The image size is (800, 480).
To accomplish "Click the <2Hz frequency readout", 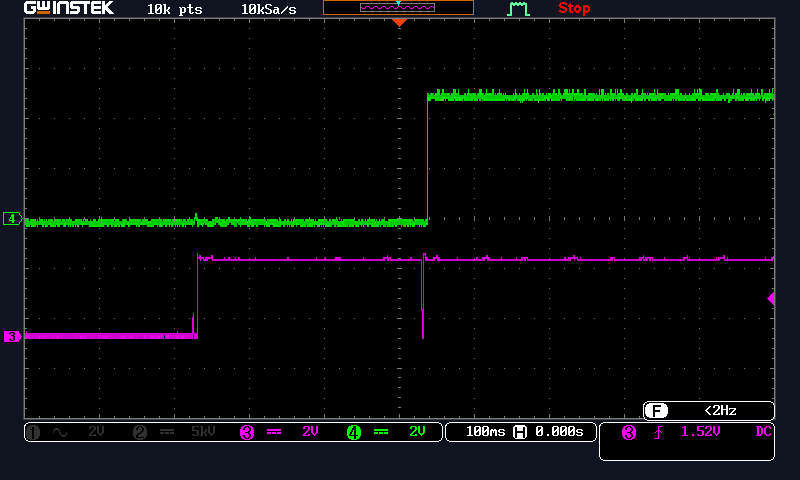I will click(x=720, y=411).
